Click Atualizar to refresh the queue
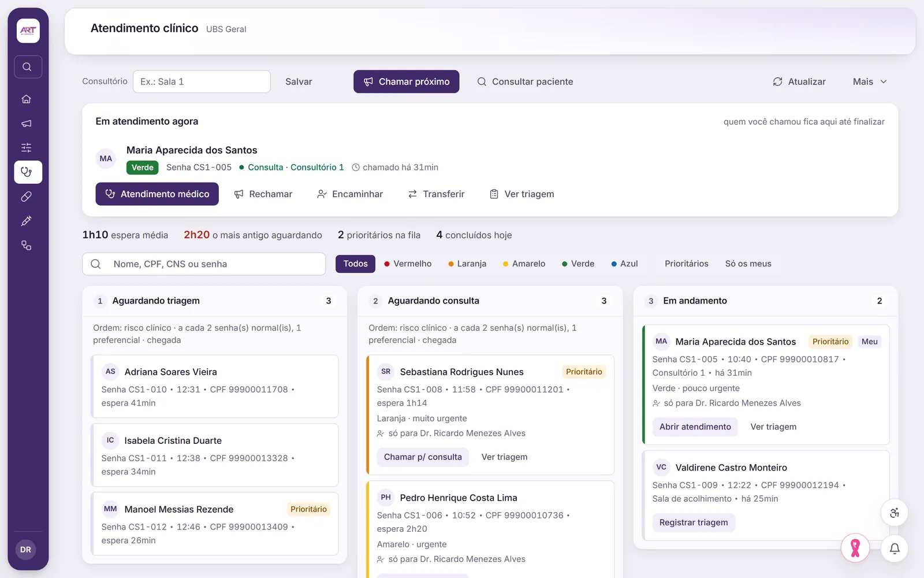 tap(799, 81)
